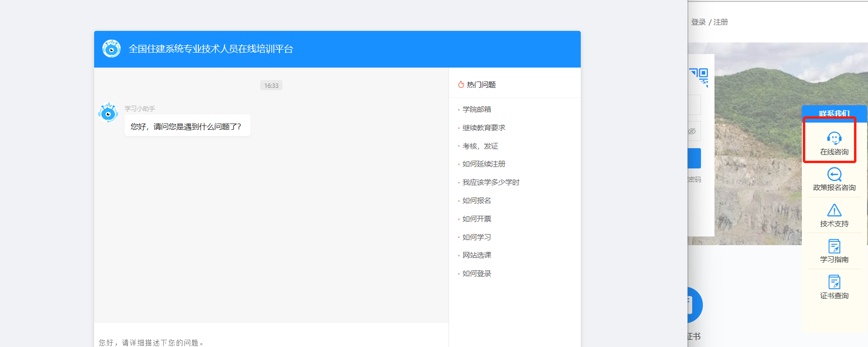Click the platform mascot logo in chat header
The width and height of the screenshot is (868, 347).
112,49
